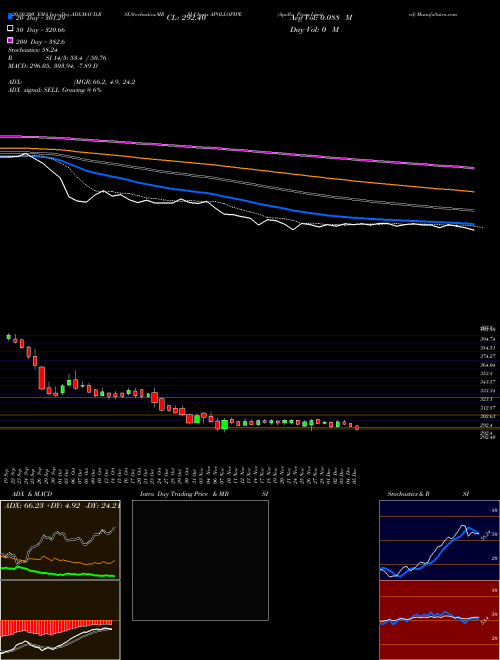Open the red RSI mini chart
Screen dimensions: 500x660
click(x=439, y=620)
